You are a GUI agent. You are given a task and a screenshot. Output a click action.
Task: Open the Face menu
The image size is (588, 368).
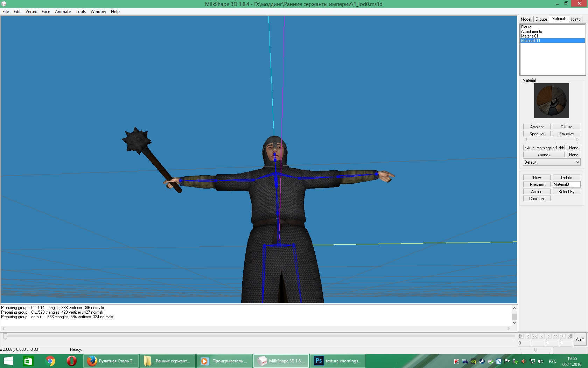click(46, 12)
